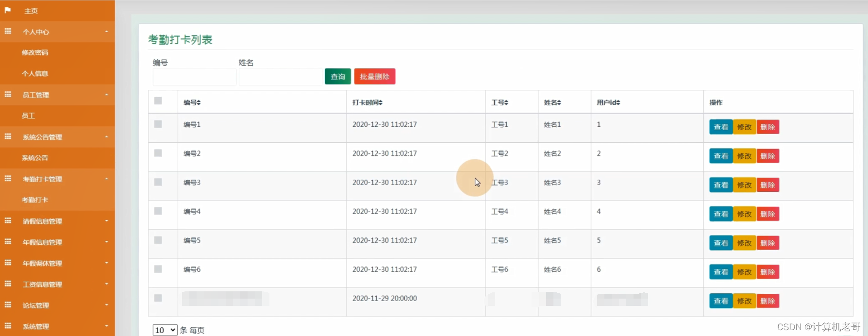Click the grid icon next to 请假信息管理
Image resolution: width=868 pixels, height=336 pixels.
(x=8, y=220)
